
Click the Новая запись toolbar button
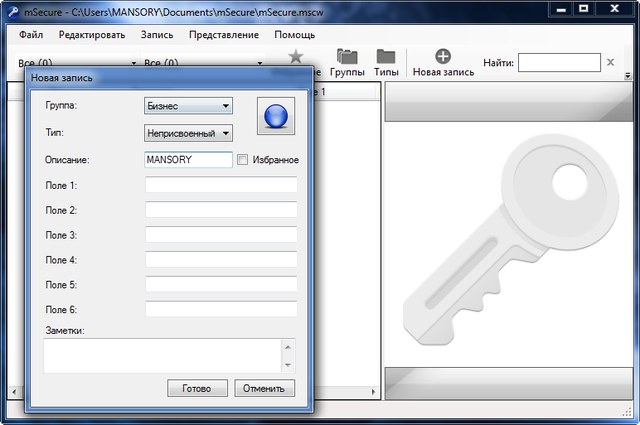click(443, 62)
